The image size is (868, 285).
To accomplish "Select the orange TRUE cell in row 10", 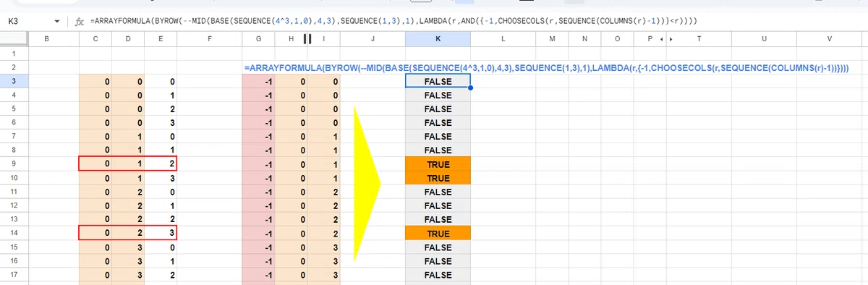I will (438, 178).
